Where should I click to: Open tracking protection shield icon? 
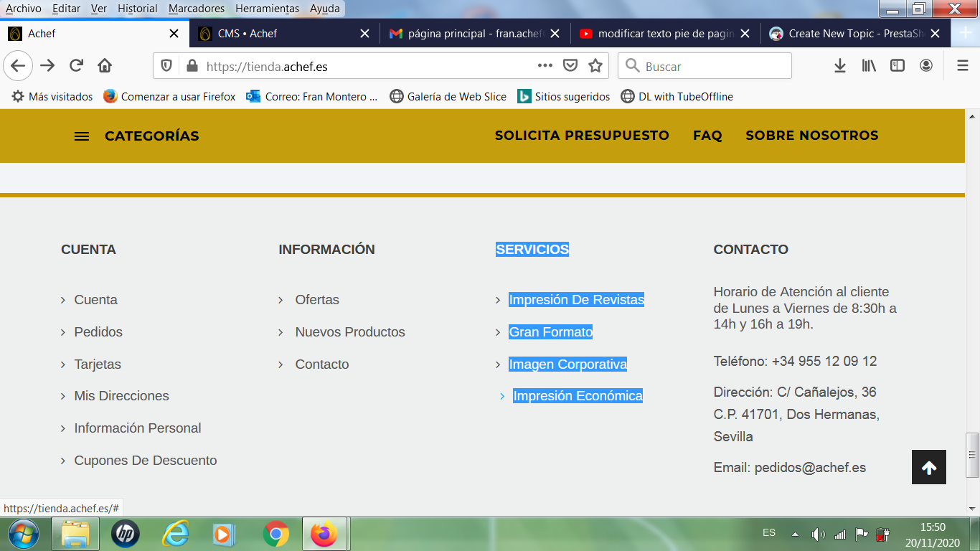pos(166,66)
